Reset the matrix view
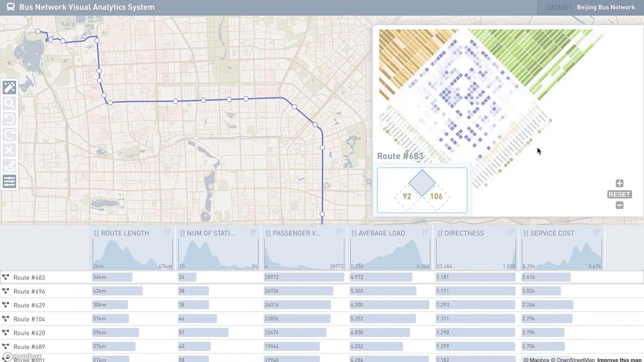Viewport: 644px width, 362px height. (619, 195)
